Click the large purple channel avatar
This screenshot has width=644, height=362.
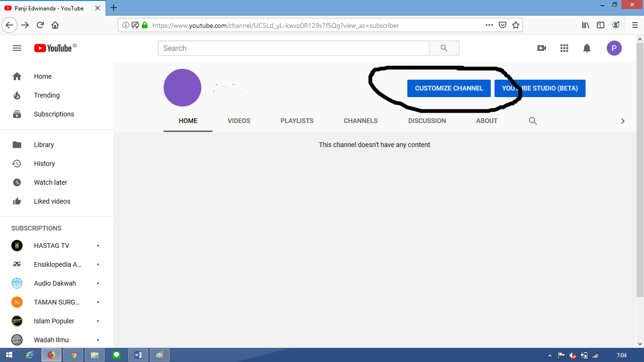pos(182,88)
